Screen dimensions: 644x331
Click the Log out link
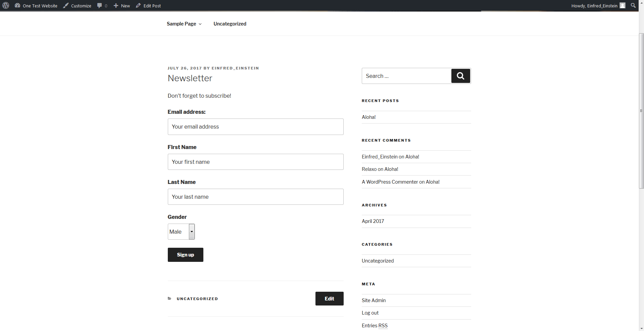[x=370, y=313]
